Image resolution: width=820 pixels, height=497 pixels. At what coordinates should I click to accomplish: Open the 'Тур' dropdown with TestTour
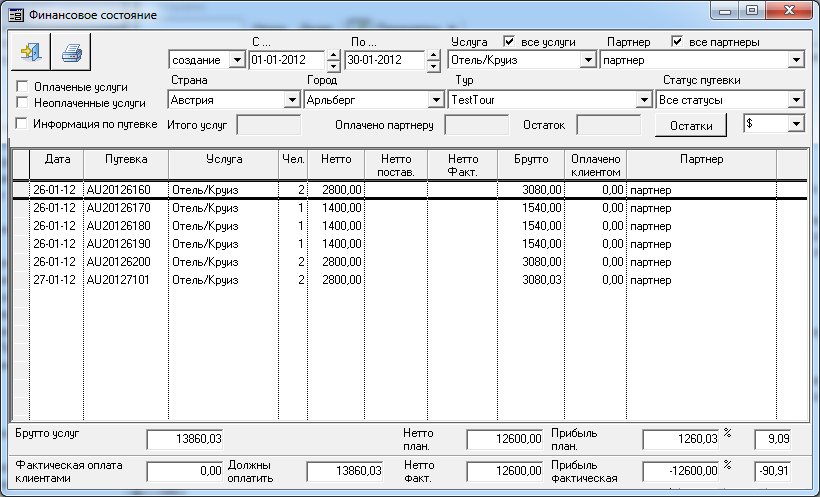click(x=644, y=100)
